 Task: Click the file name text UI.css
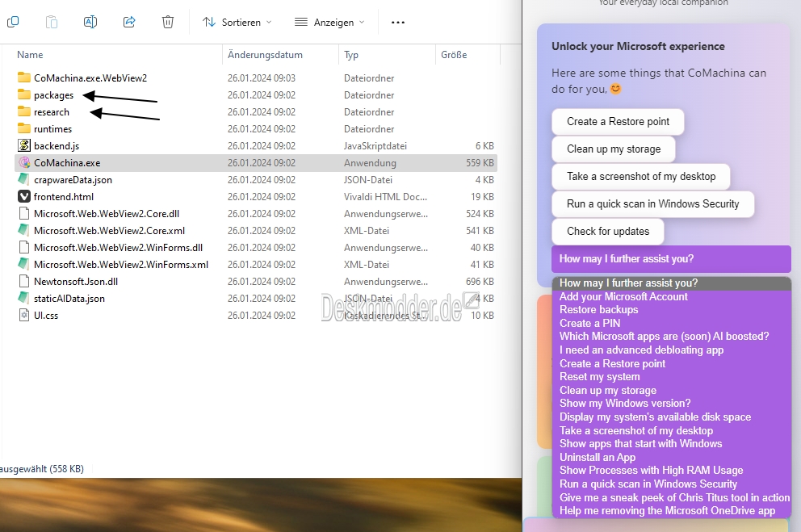pos(46,316)
